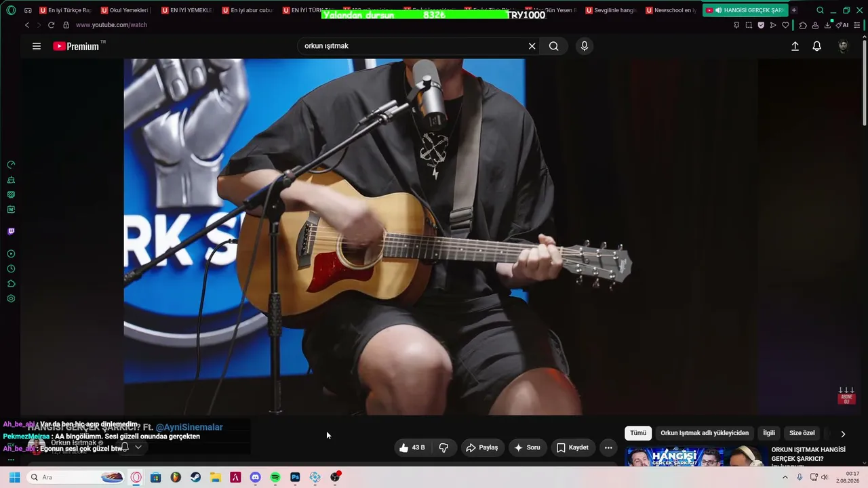
Task: Open Twitch panel in sidebar
Action: tap(11, 231)
